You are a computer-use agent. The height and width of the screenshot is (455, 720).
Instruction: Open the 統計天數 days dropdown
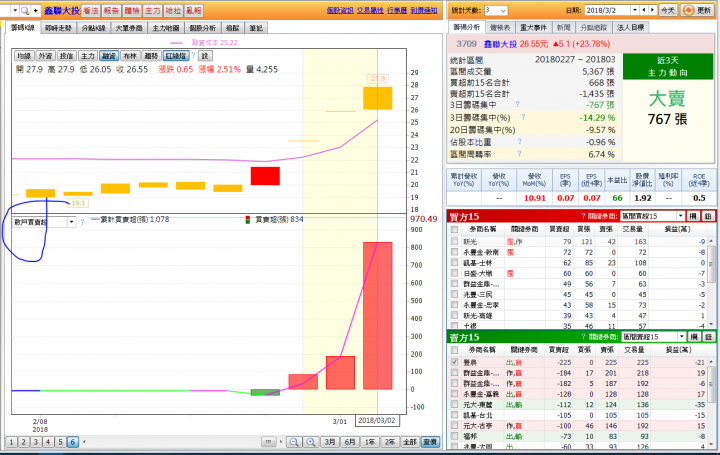[x=503, y=10]
